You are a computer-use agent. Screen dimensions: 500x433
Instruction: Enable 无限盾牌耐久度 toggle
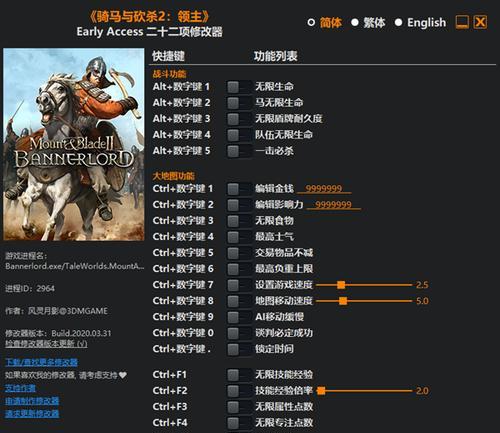click(239, 119)
